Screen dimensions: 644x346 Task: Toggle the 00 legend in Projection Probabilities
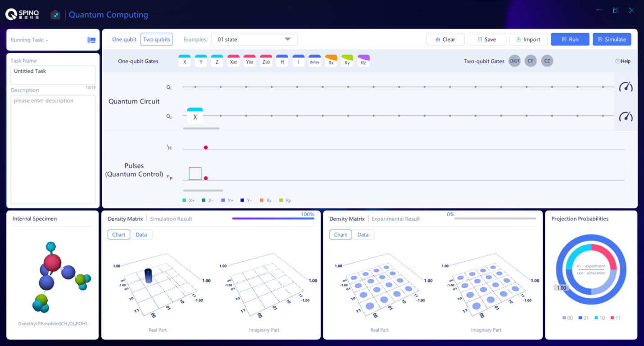567,318
